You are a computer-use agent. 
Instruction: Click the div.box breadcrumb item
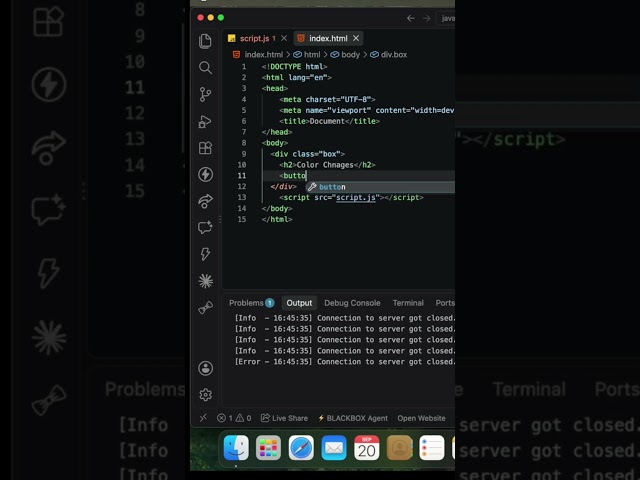tap(389, 55)
